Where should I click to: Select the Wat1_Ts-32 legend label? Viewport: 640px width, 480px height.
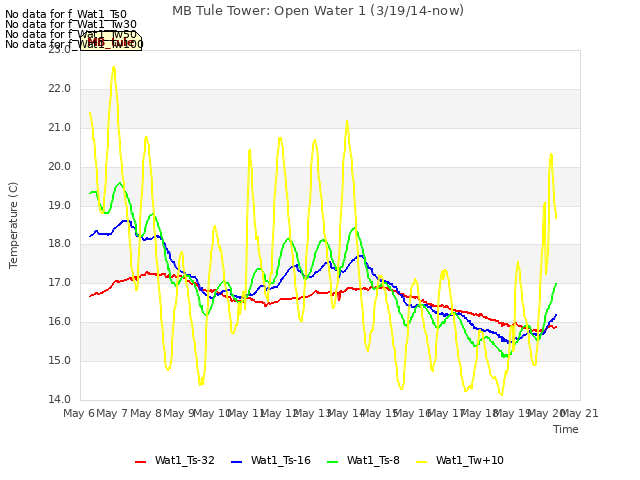coord(184,461)
